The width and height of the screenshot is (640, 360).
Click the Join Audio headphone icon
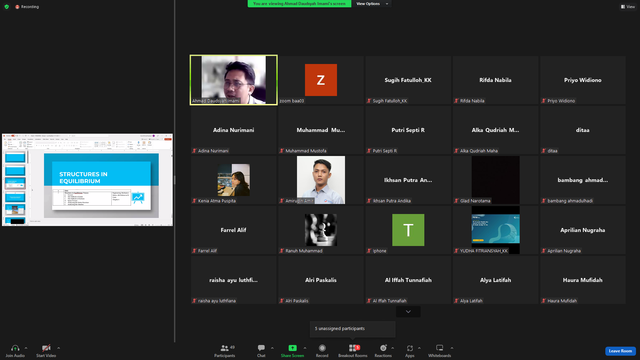click(15, 348)
